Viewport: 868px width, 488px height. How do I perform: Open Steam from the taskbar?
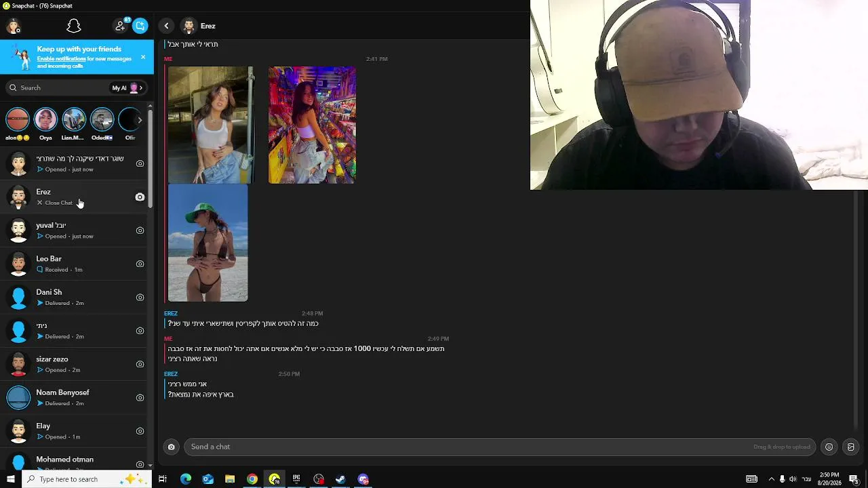340,479
